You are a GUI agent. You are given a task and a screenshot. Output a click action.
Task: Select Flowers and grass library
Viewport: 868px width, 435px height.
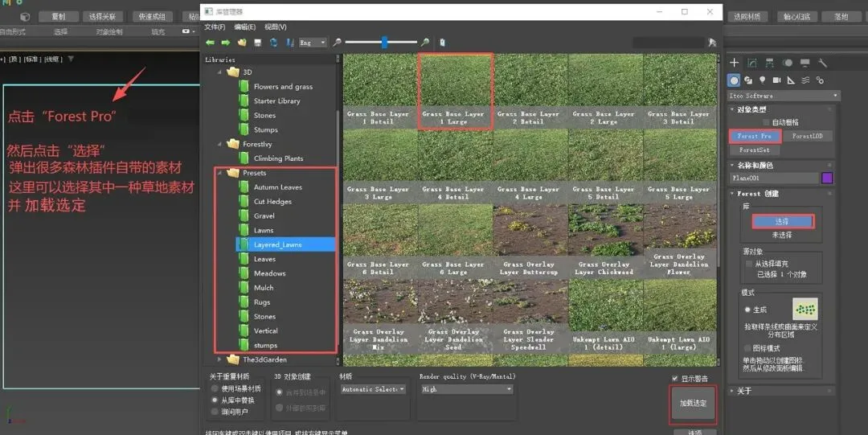[283, 87]
